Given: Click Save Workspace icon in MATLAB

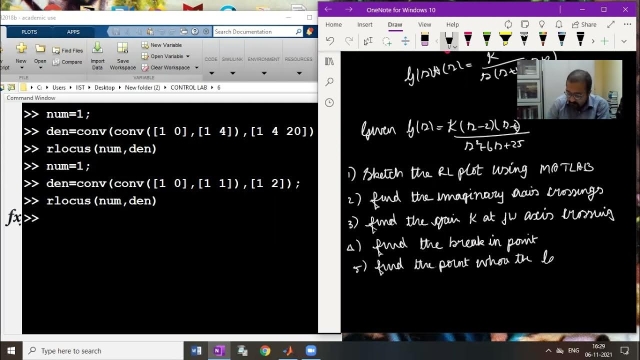Looking at the screenshot, I should [122, 48].
